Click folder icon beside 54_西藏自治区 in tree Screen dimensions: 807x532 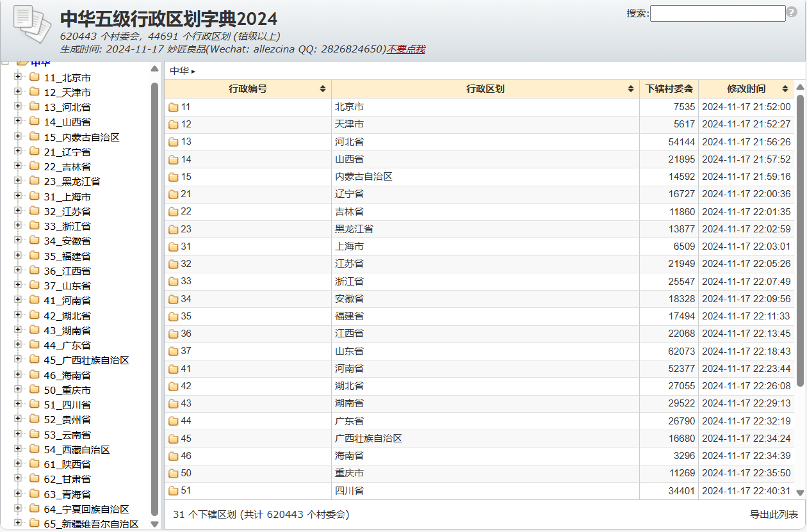[35, 449]
